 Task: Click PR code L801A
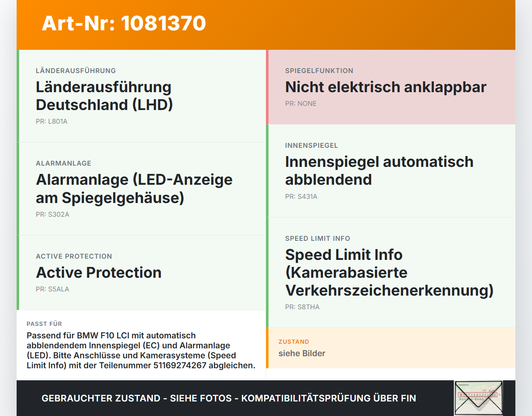point(52,122)
